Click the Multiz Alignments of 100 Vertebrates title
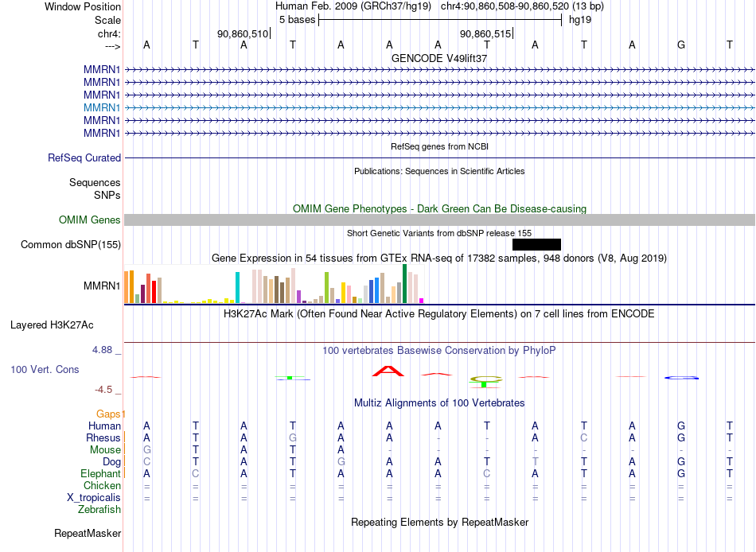This screenshot has width=756, height=552. tap(439, 402)
